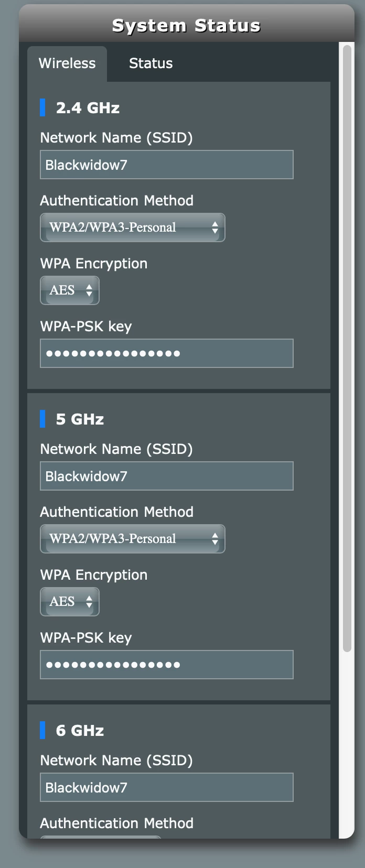Open the 2.4 GHz Authentication Method dropdown

click(133, 227)
